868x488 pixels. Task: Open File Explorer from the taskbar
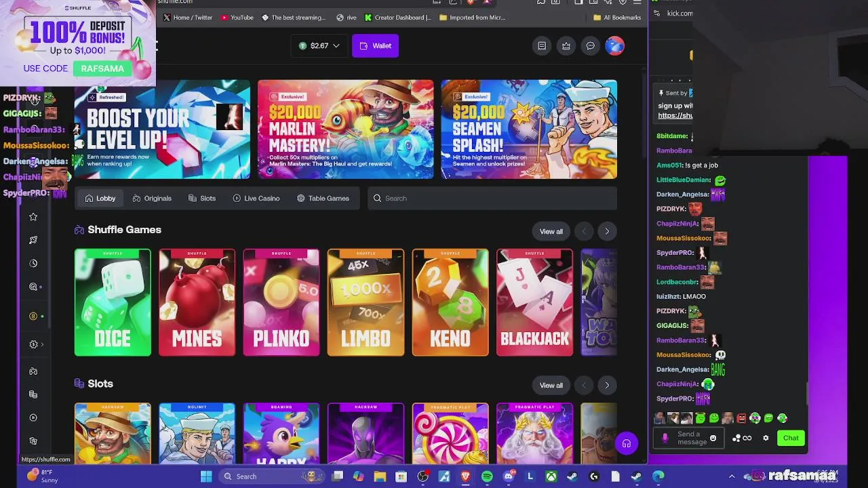coord(380,476)
